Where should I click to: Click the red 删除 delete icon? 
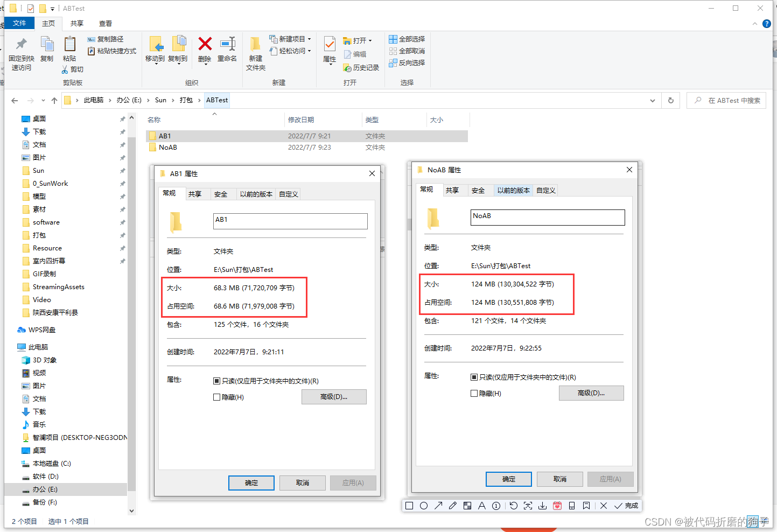205,44
